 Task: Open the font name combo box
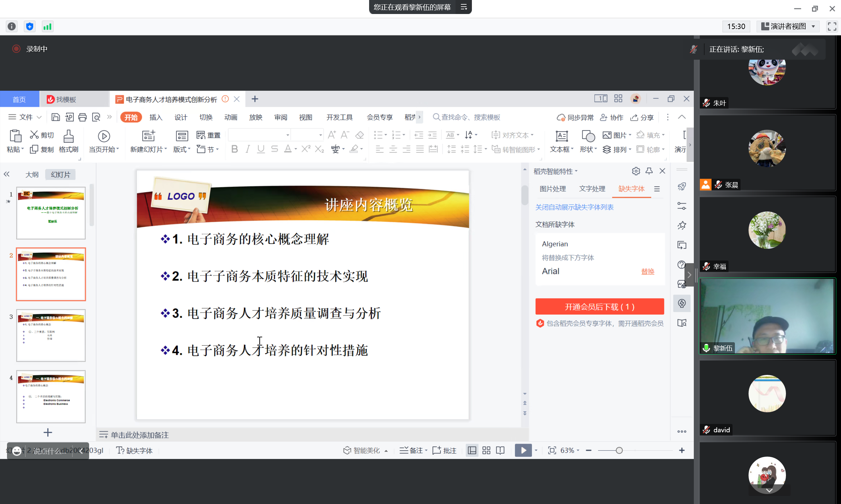pos(259,135)
